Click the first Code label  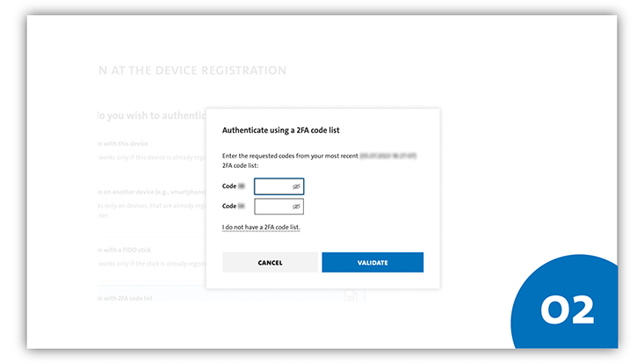pos(229,186)
